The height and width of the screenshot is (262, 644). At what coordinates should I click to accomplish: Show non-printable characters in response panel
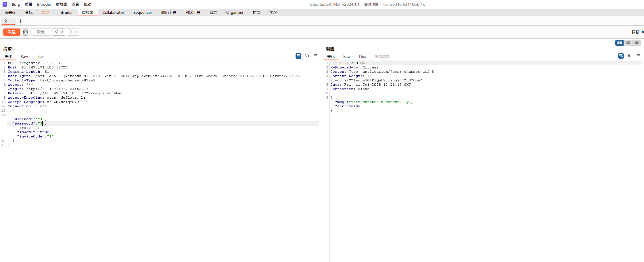(x=630, y=56)
